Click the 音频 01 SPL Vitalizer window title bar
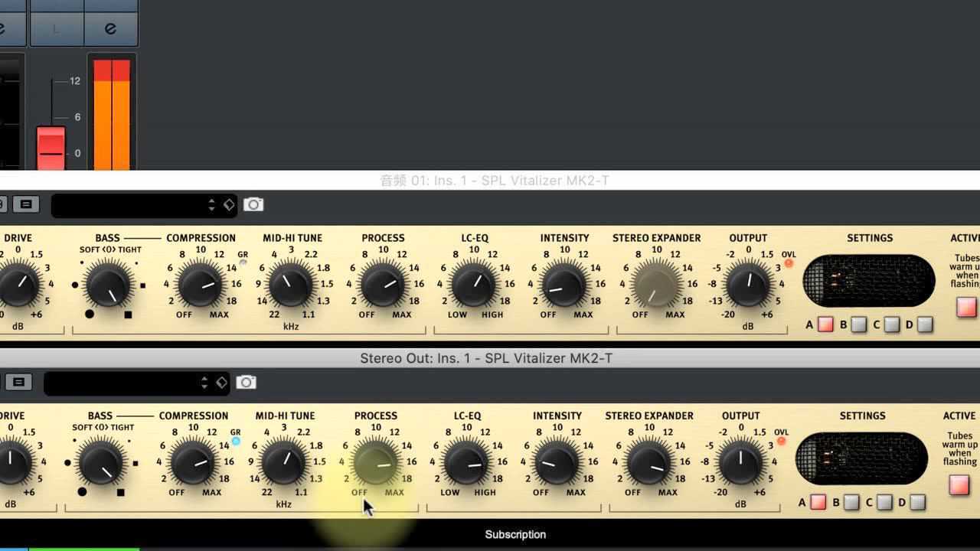This screenshot has width=980, height=551. click(490, 181)
